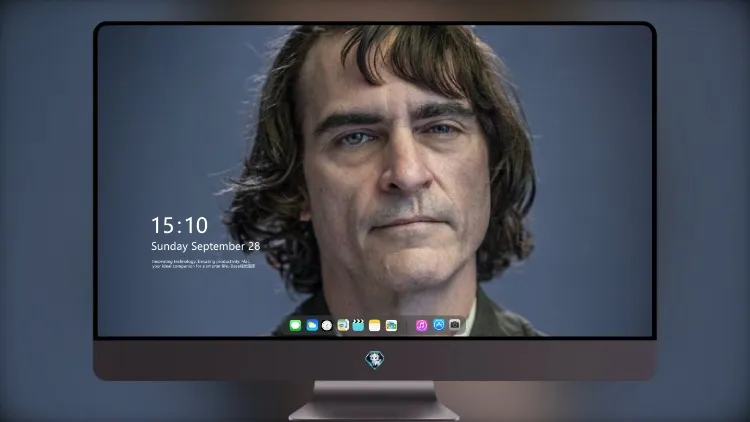The height and width of the screenshot is (422, 750).
Task: Open the green Messages app in the dock
Action: (295, 325)
